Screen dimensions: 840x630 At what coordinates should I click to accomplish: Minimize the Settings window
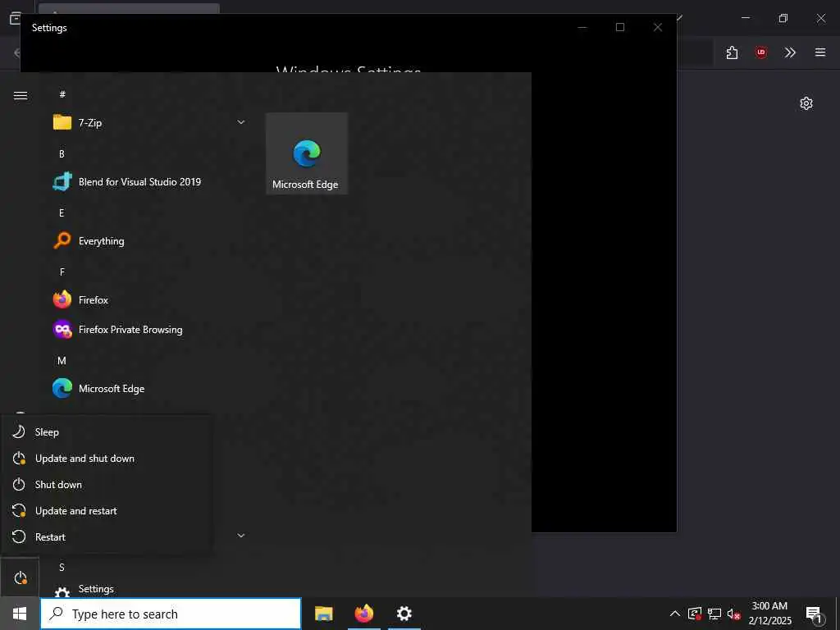(582, 27)
